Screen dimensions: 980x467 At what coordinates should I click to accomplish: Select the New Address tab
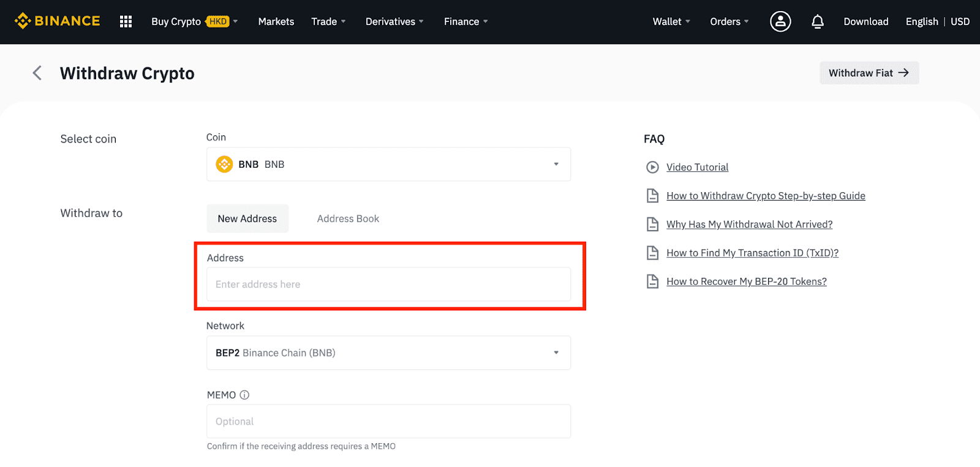click(x=247, y=219)
